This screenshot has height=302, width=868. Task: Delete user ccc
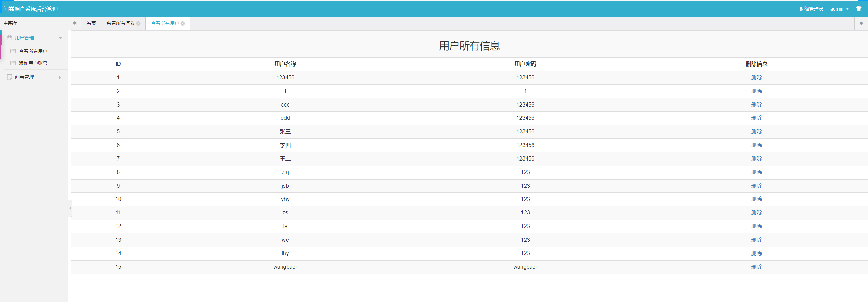click(756, 105)
